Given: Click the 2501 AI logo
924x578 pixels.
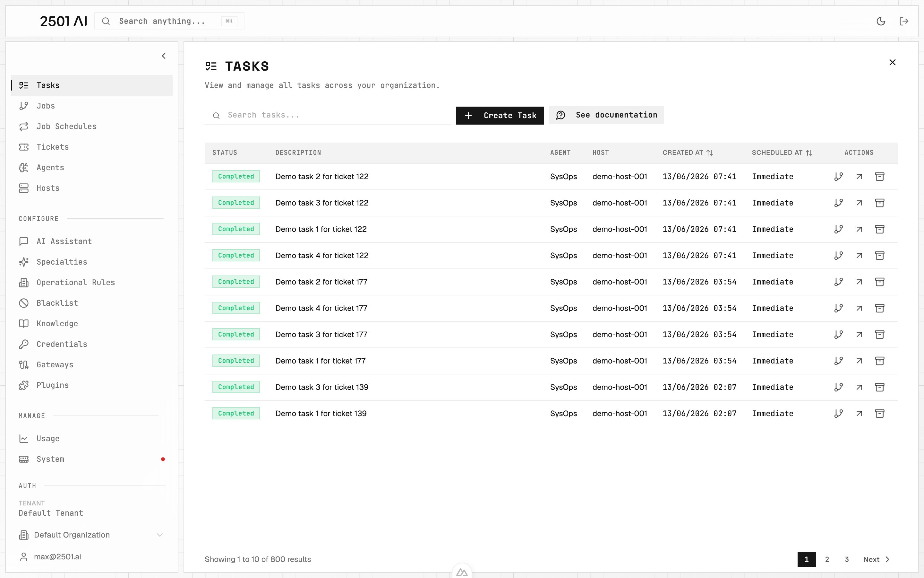Looking at the screenshot, I should point(64,21).
